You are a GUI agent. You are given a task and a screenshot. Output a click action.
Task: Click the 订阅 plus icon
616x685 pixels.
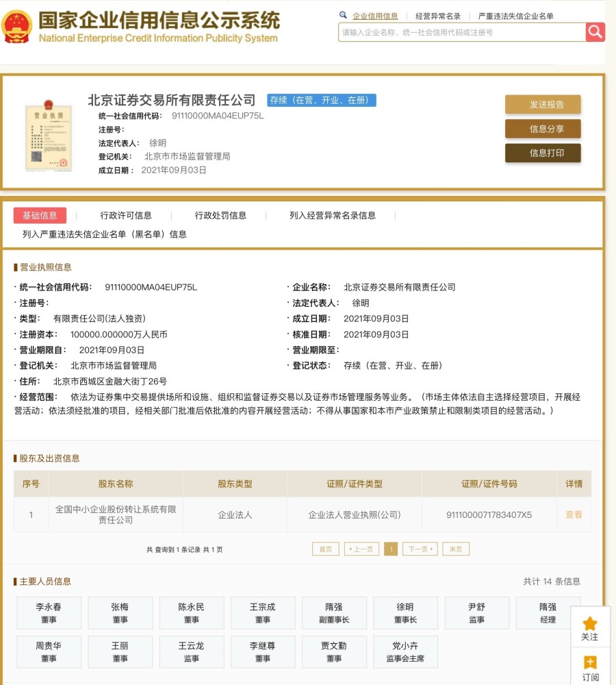coord(590,662)
